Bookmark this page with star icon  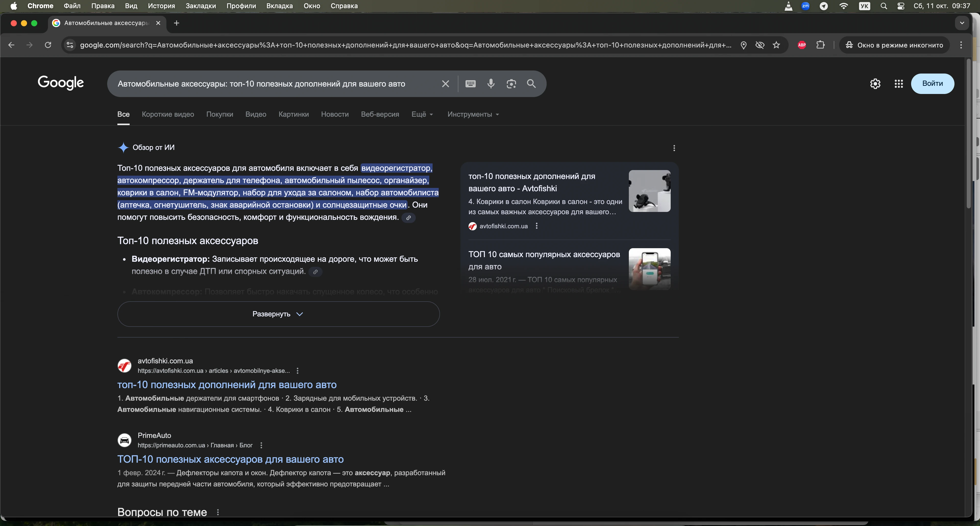click(x=776, y=45)
